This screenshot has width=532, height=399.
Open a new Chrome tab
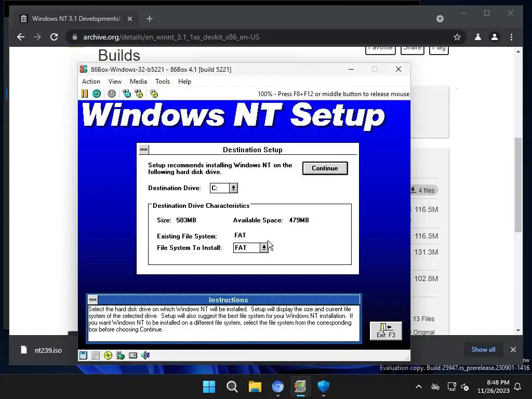pyautogui.click(x=150, y=19)
